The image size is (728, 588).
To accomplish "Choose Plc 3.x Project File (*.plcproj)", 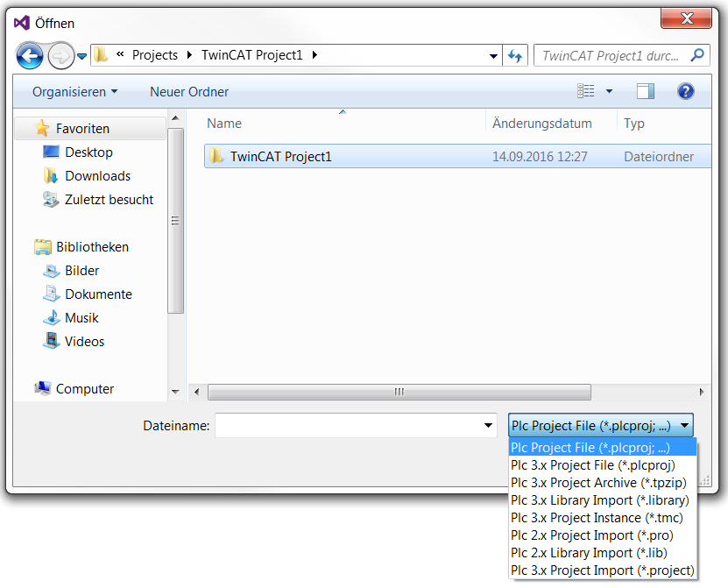I will coord(603,465).
